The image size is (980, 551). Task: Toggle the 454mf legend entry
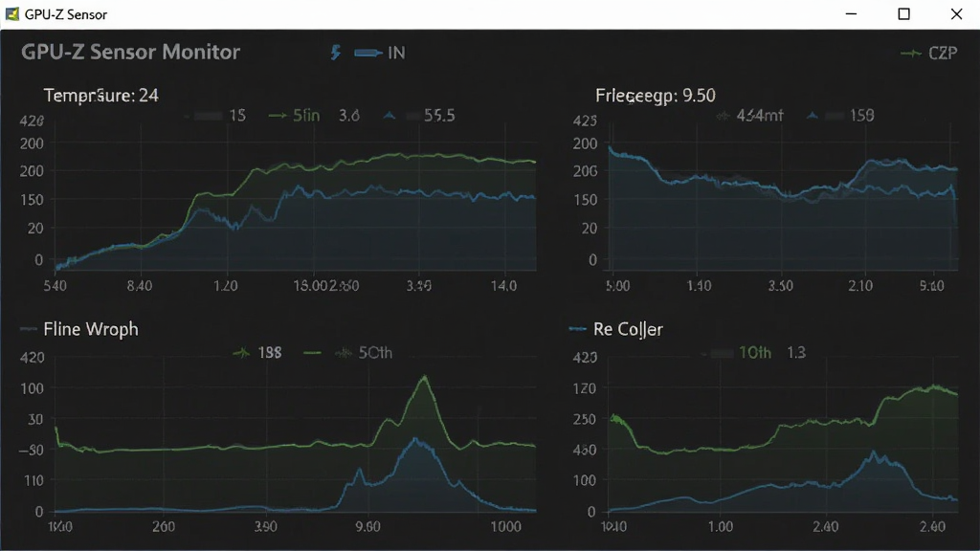click(749, 116)
